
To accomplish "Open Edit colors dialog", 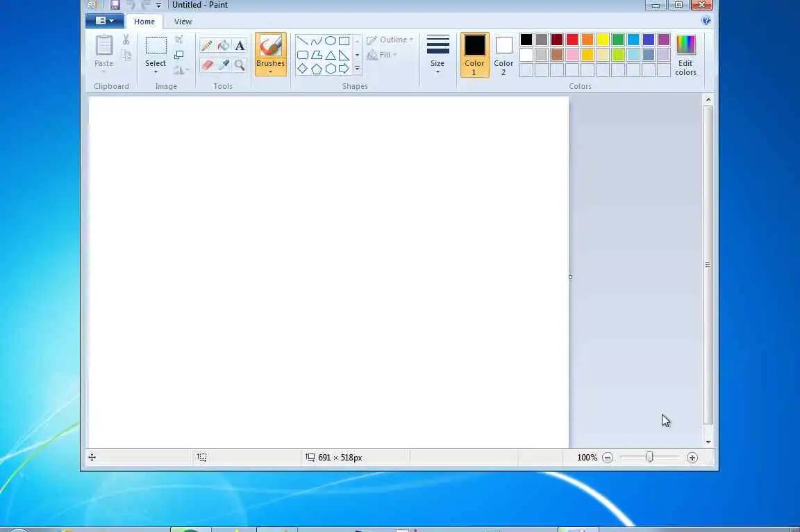I will 685,55.
